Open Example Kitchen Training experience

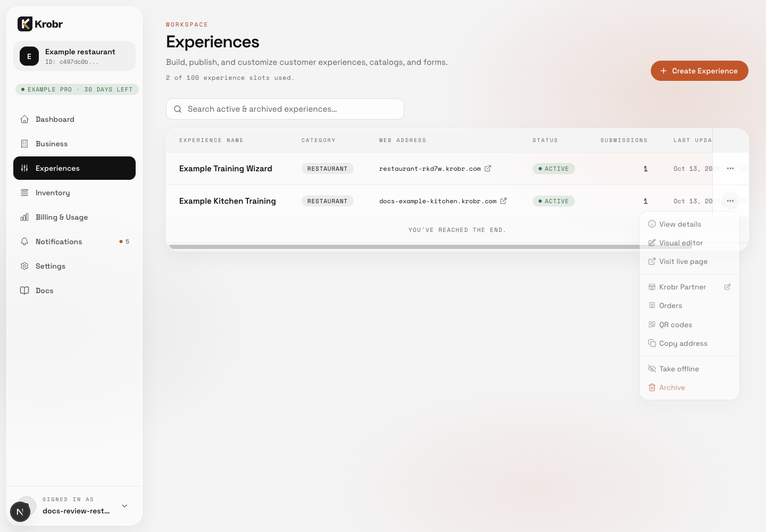coord(228,201)
